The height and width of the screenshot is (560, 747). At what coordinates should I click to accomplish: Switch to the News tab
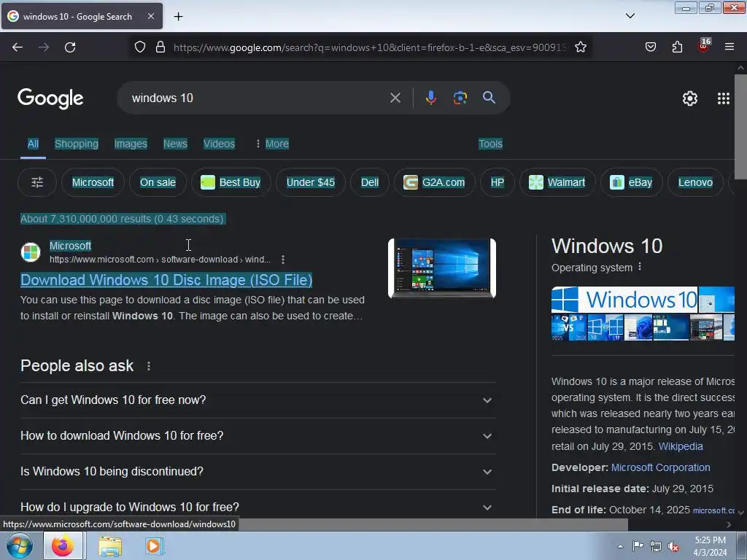(175, 144)
